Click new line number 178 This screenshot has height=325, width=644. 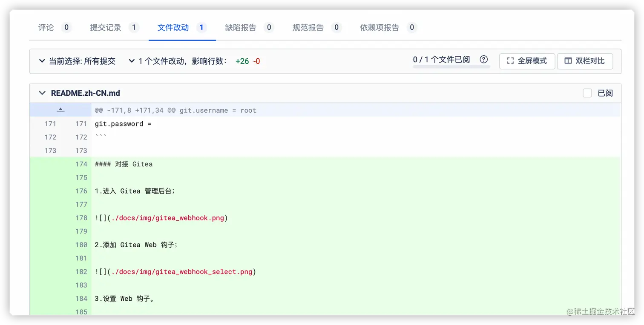click(x=81, y=218)
